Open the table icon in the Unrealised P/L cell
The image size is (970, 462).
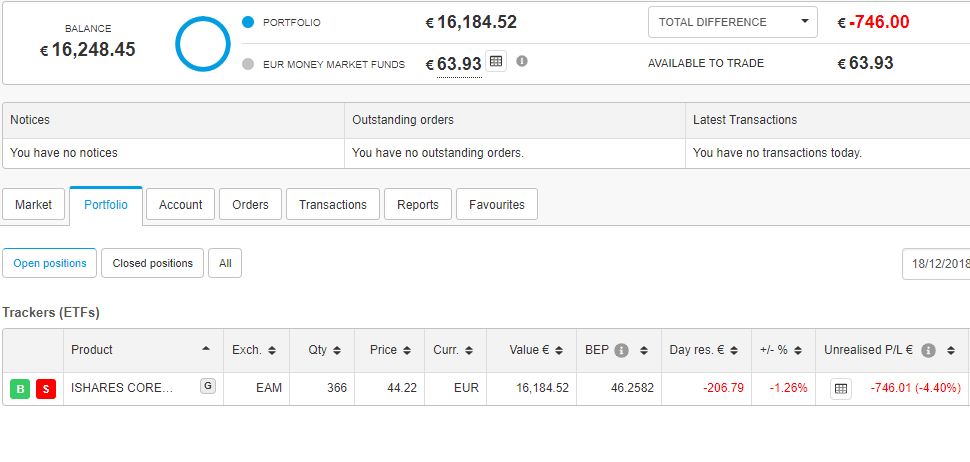tap(840, 389)
